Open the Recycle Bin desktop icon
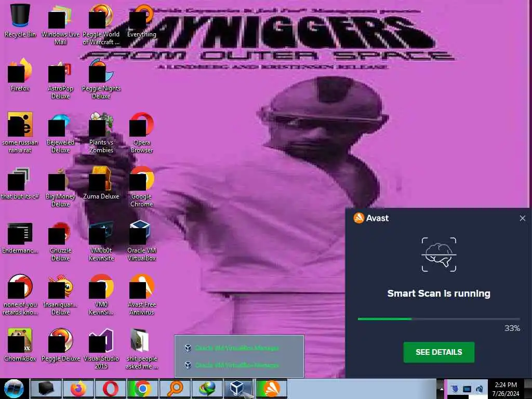The width and height of the screenshot is (532, 399). (20, 20)
